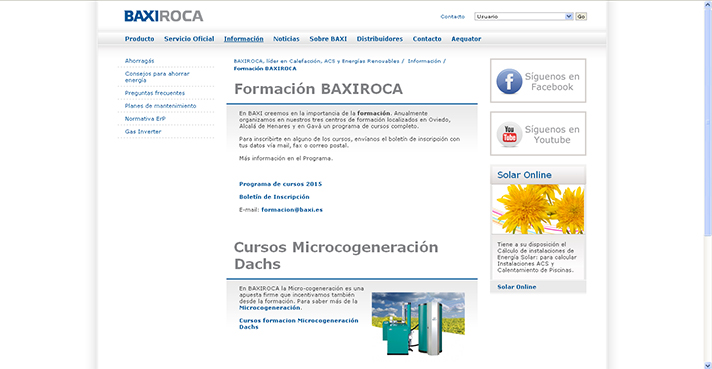Open the Microcogeneración inline link

[269, 308]
